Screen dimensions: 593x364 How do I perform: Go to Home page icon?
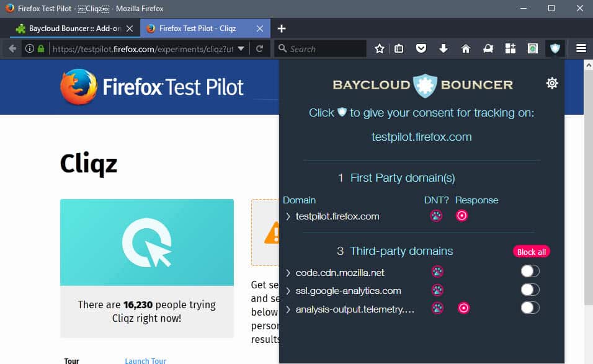click(466, 49)
